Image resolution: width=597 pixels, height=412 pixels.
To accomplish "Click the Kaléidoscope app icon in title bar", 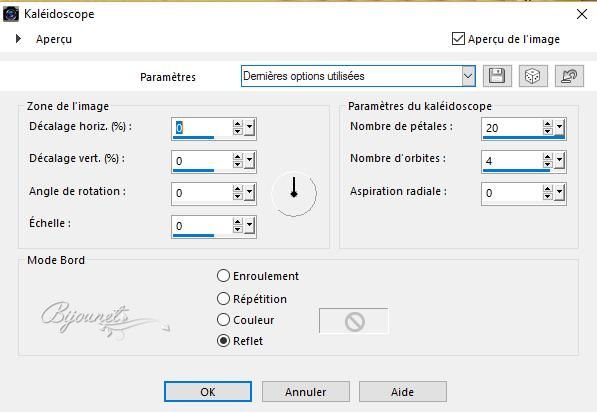I will pos(11,14).
